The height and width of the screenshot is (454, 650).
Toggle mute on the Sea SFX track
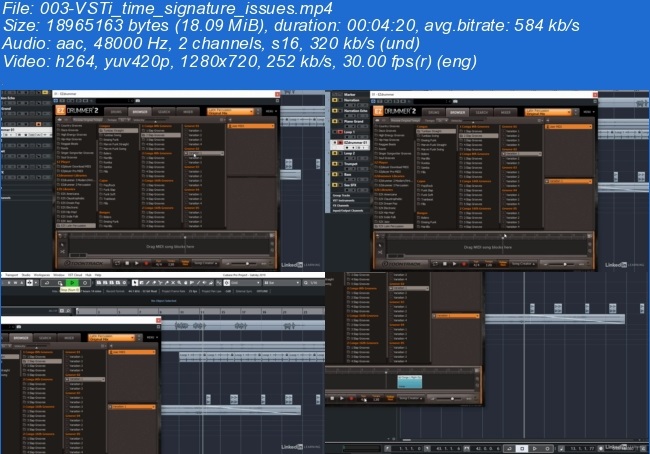tap(335, 185)
